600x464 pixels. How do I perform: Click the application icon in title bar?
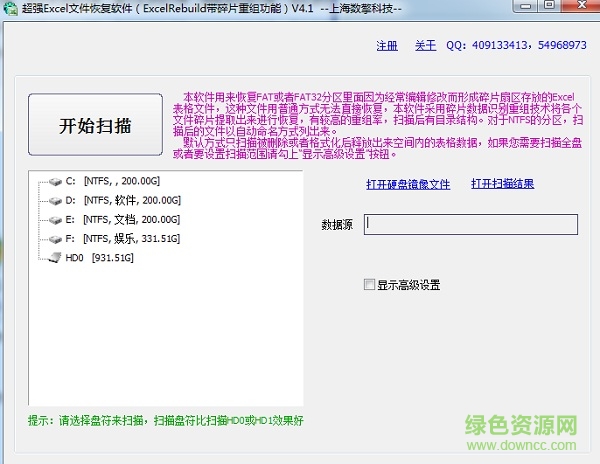[x=10, y=8]
